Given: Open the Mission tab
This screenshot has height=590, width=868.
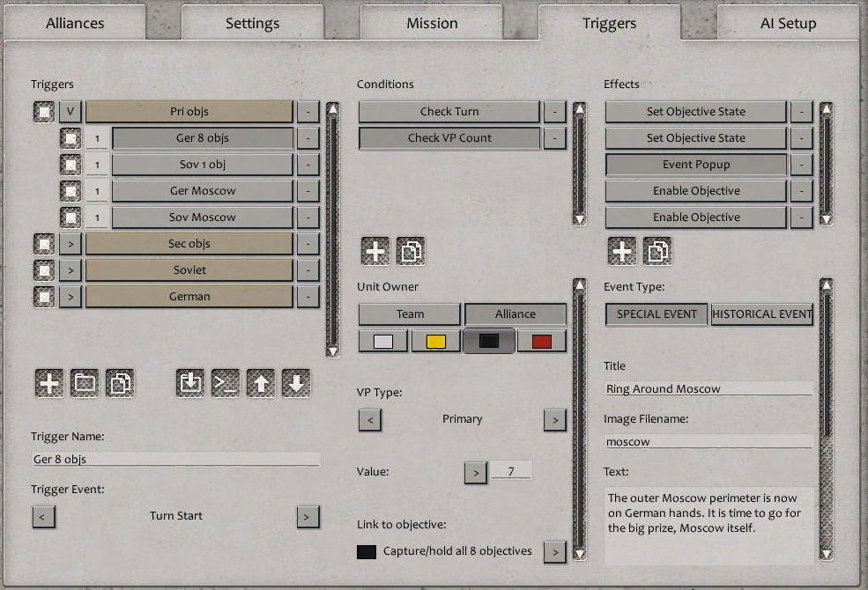Looking at the screenshot, I should pyautogui.click(x=432, y=23).
